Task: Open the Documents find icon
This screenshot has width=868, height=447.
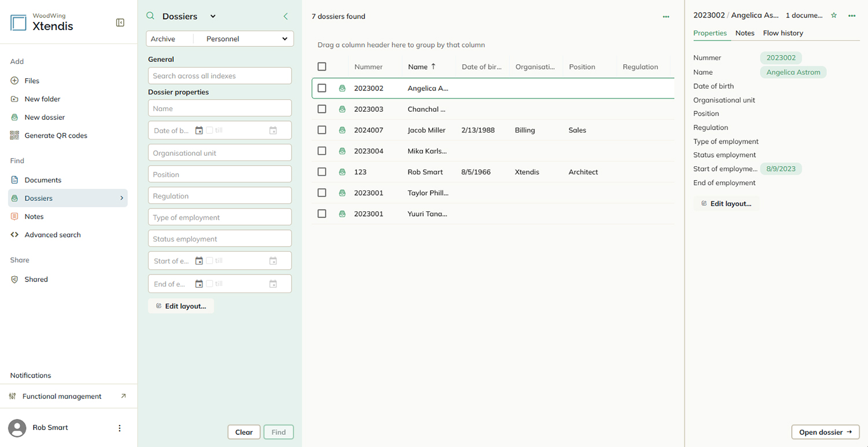Action: (x=15, y=180)
